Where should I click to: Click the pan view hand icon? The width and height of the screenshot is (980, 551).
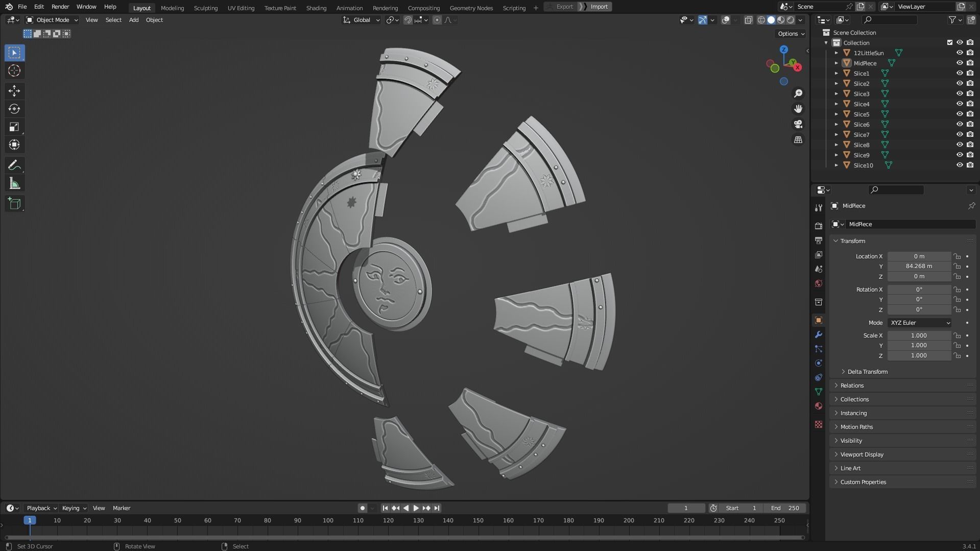click(798, 109)
